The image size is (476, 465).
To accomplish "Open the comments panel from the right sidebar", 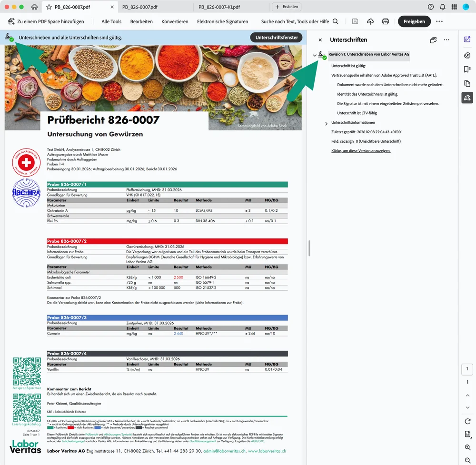I will 467,55.
